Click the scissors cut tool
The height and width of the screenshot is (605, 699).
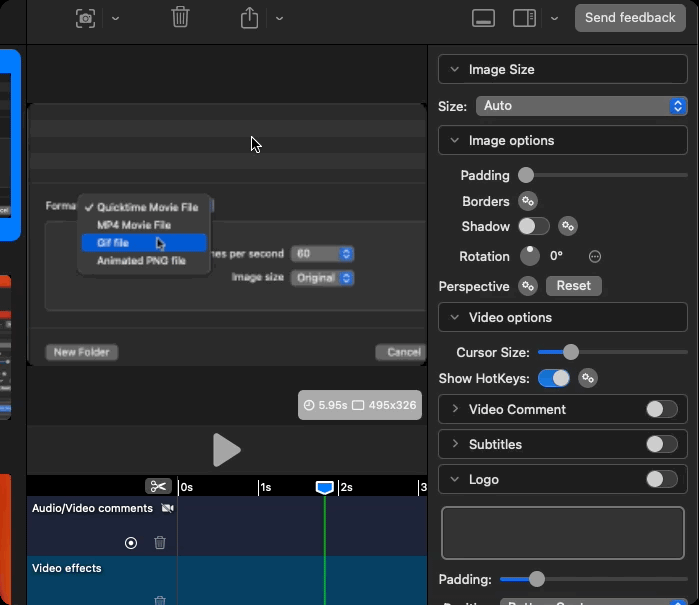tap(158, 486)
